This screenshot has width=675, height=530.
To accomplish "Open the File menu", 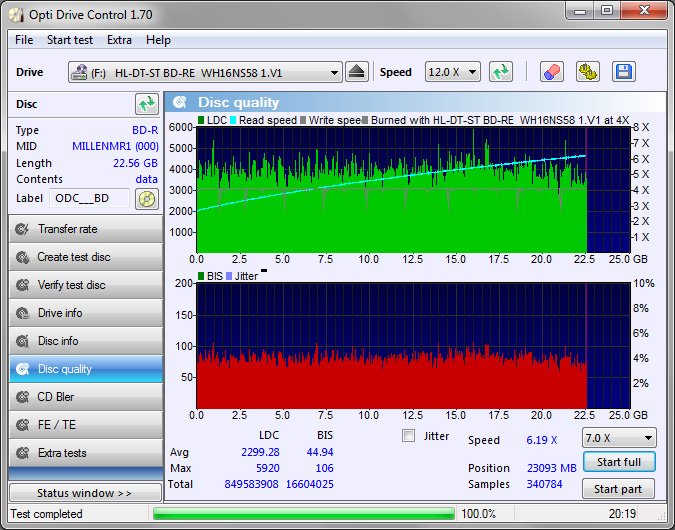I will pyautogui.click(x=24, y=40).
